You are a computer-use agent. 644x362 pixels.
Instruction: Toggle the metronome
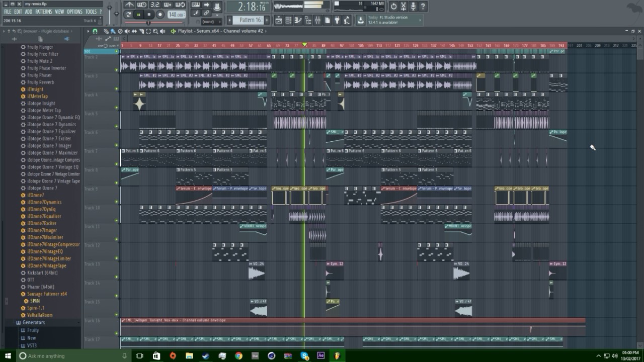pos(129,5)
